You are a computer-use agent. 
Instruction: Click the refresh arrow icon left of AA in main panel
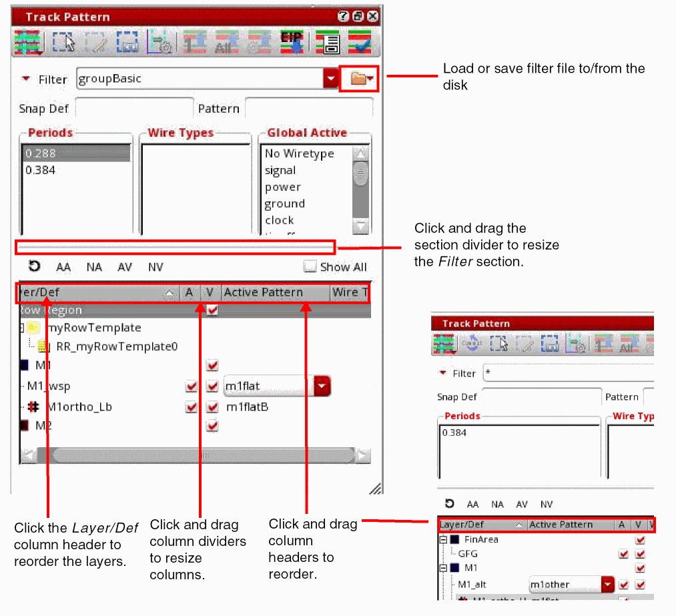(x=34, y=266)
